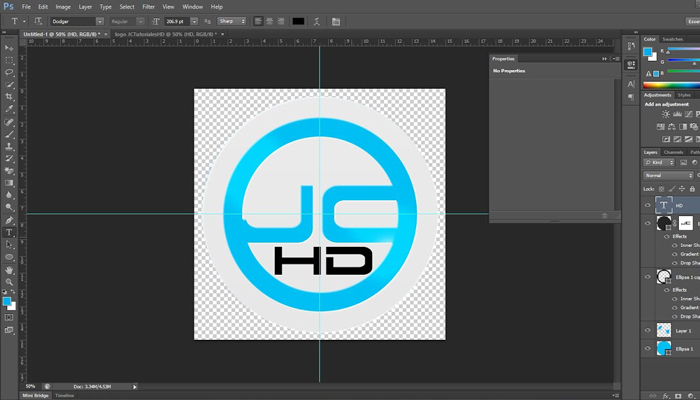Screen dimensions: 700x400
Task: Toggle the character and paragraph panels icon
Action: pyautogui.click(x=335, y=20)
